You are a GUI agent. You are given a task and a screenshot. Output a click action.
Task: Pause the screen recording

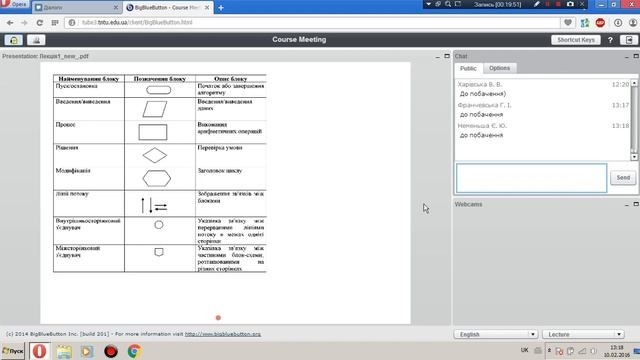pyautogui.click(x=547, y=4)
